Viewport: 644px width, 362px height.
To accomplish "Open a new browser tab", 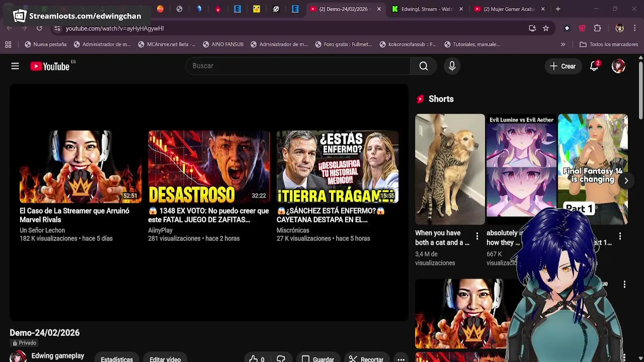I will coord(558,9).
